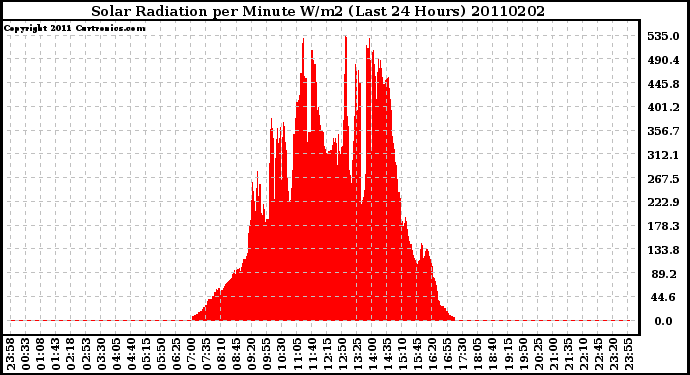Click the 11:40 time label
The image size is (690, 375).
click(312, 355)
